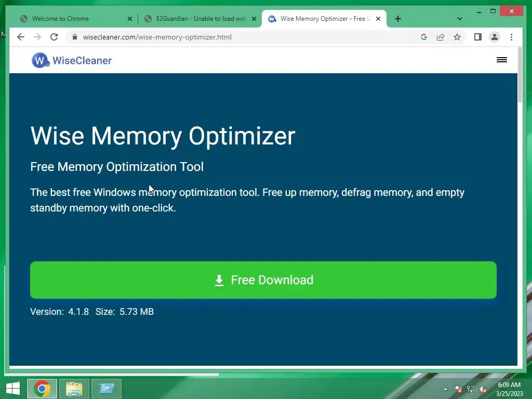The height and width of the screenshot is (399, 532).
Task: Open the Chrome profile avatar
Action: (x=495, y=37)
